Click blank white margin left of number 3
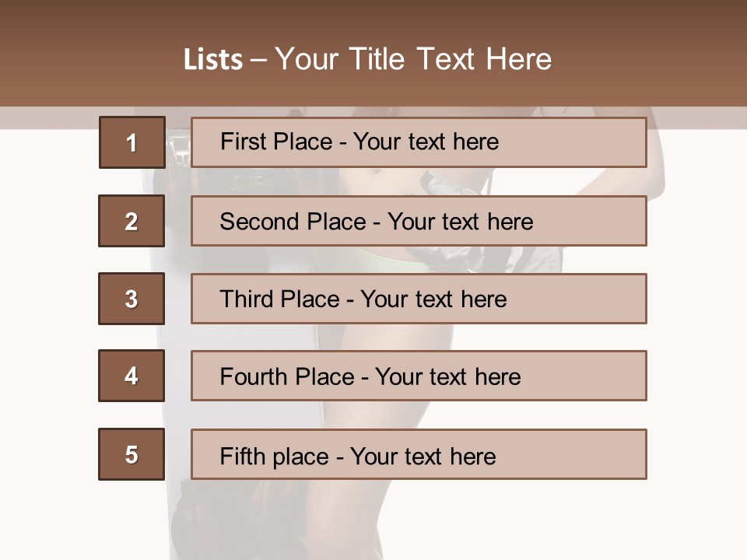 pos(47,299)
